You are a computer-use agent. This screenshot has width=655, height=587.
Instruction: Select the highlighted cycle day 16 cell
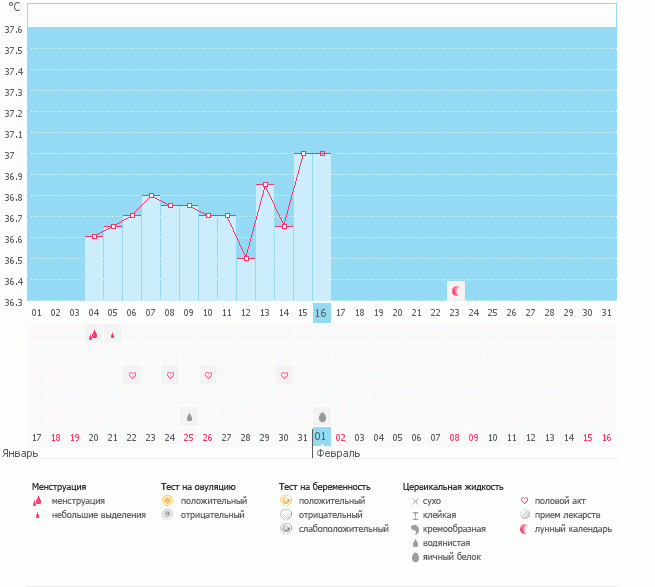point(321,313)
